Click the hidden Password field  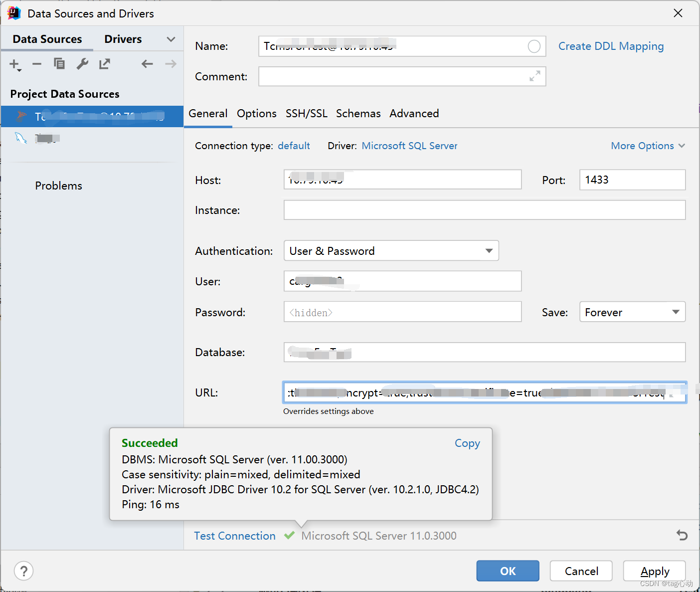pyautogui.click(x=403, y=312)
